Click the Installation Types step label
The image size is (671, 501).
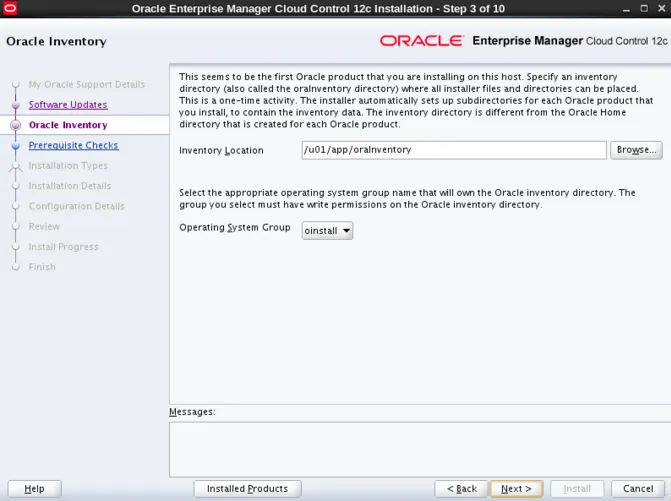point(68,166)
